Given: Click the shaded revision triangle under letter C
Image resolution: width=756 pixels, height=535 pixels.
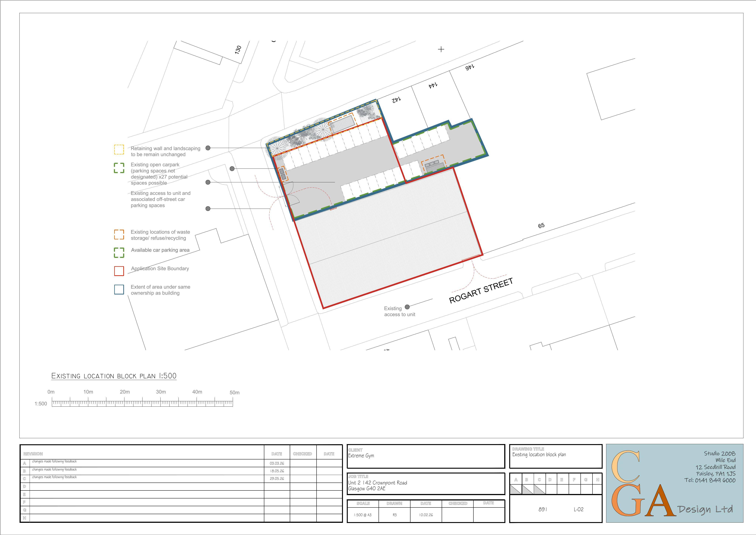Looking at the screenshot, I should (539, 490).
